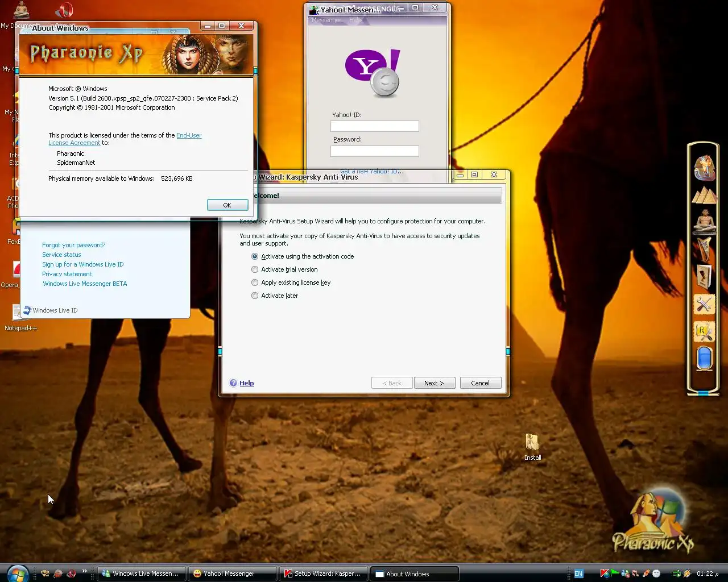Click OK in About Windows dialog
This screenshot has height=582, width=728.
pos(227,205)
